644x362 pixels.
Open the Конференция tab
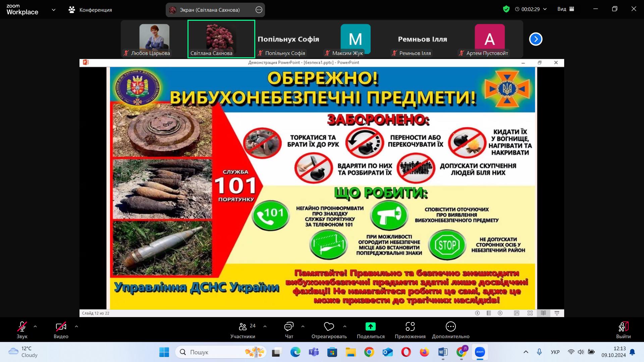90,10
